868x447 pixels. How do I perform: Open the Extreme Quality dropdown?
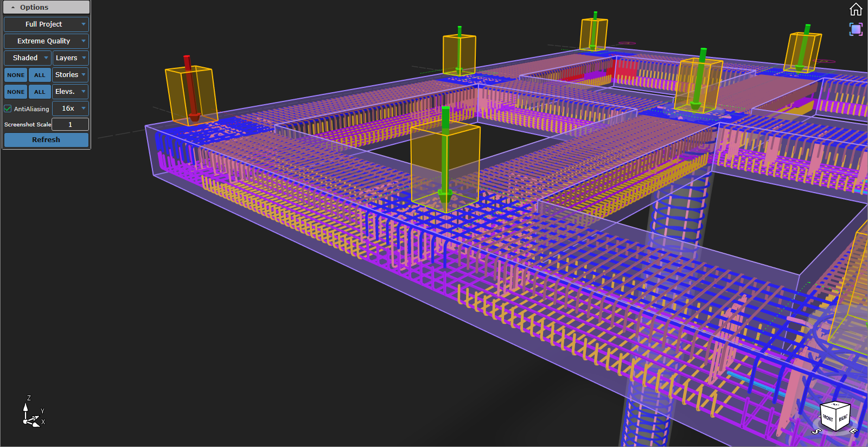[46, 41]
